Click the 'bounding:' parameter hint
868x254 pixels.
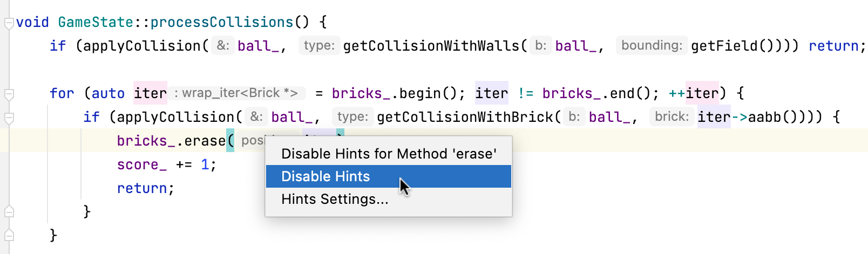coord(652,45)
